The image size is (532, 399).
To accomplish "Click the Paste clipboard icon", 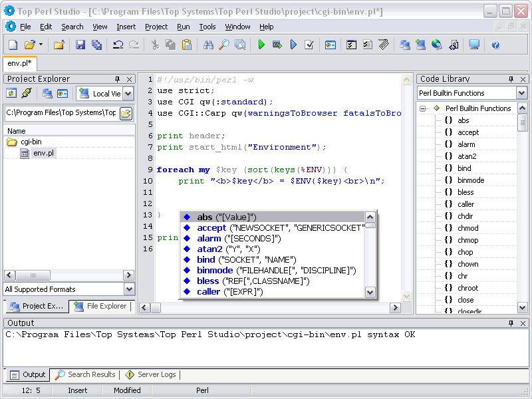I will pos(187,45).
